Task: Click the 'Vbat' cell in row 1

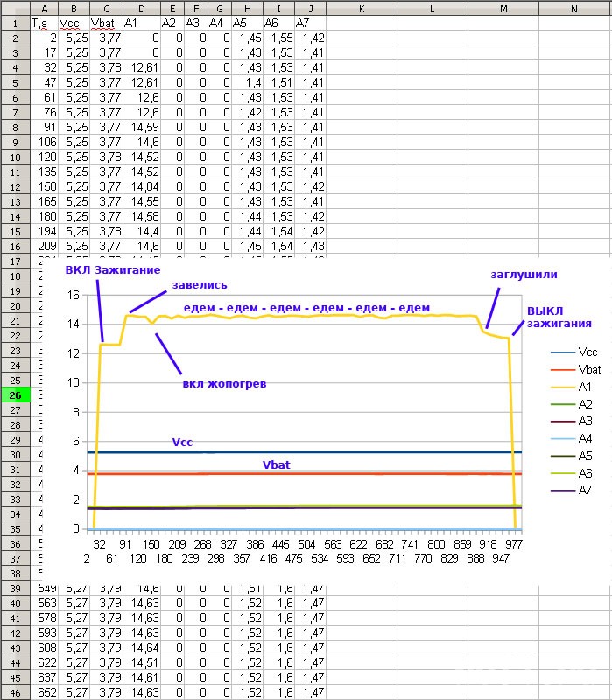Action: 104,24
